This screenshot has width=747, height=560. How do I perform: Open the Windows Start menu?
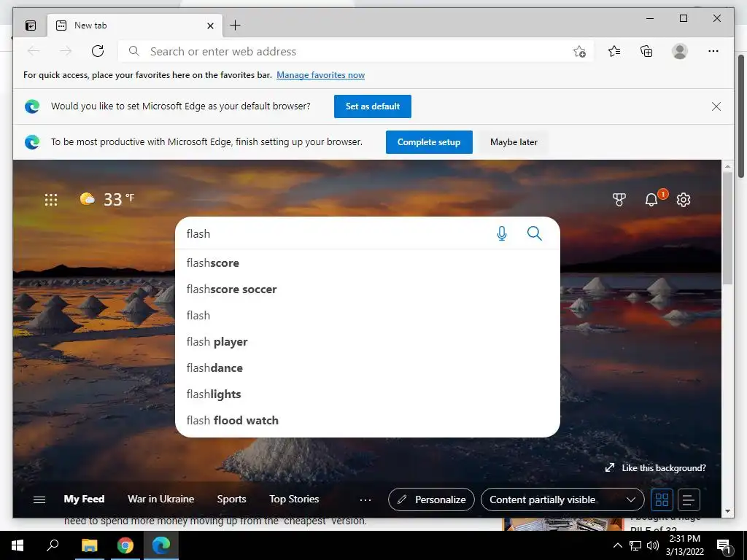[18, 545]
